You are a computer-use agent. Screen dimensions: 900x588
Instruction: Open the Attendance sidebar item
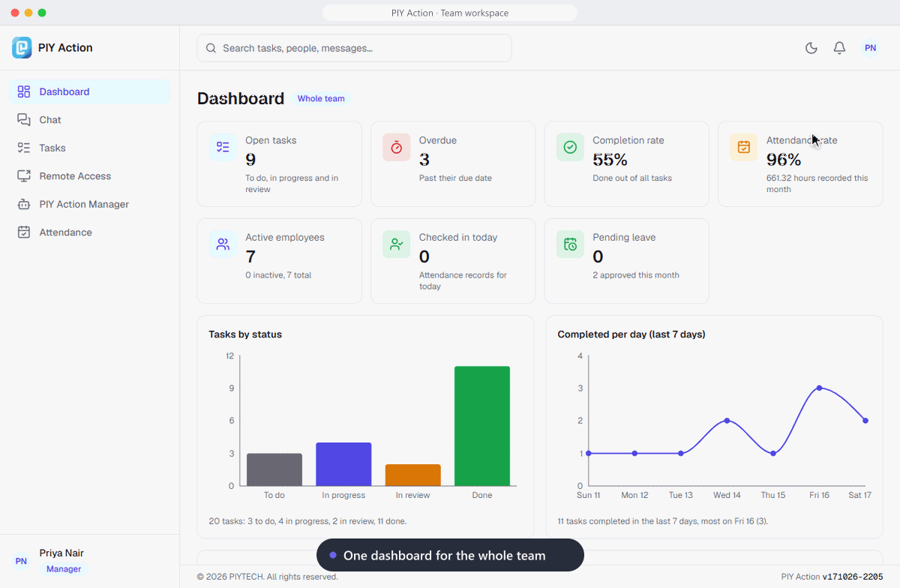tap(89, 232)
